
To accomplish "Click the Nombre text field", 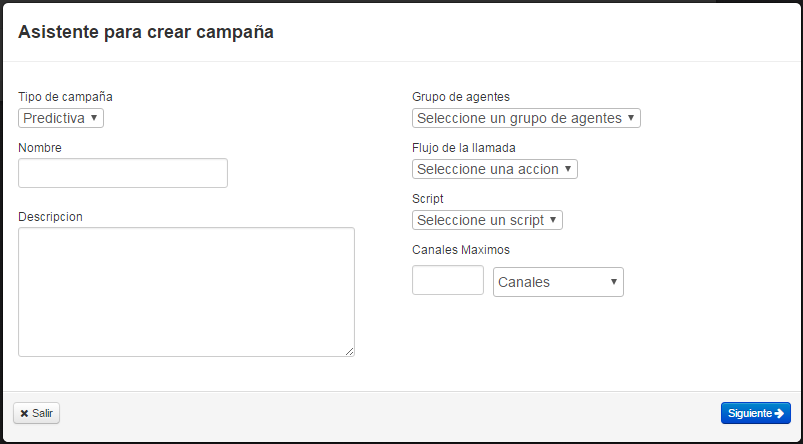I will coord(123,173).
